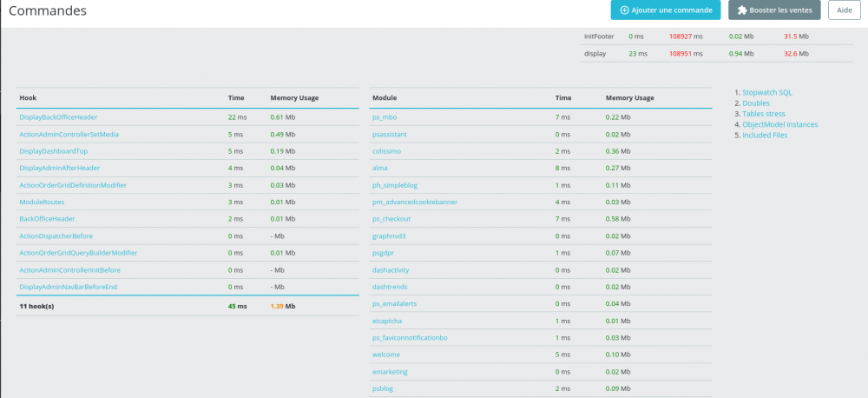The height and width of the screenshot is (398, 868).
Task: Click the dashtrends module link
Action: (390, 287)
